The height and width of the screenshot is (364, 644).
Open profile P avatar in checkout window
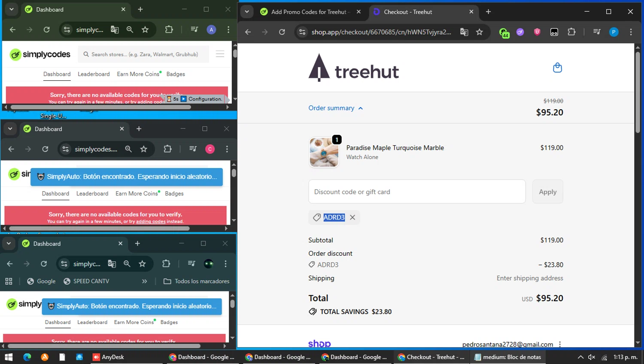614,32
